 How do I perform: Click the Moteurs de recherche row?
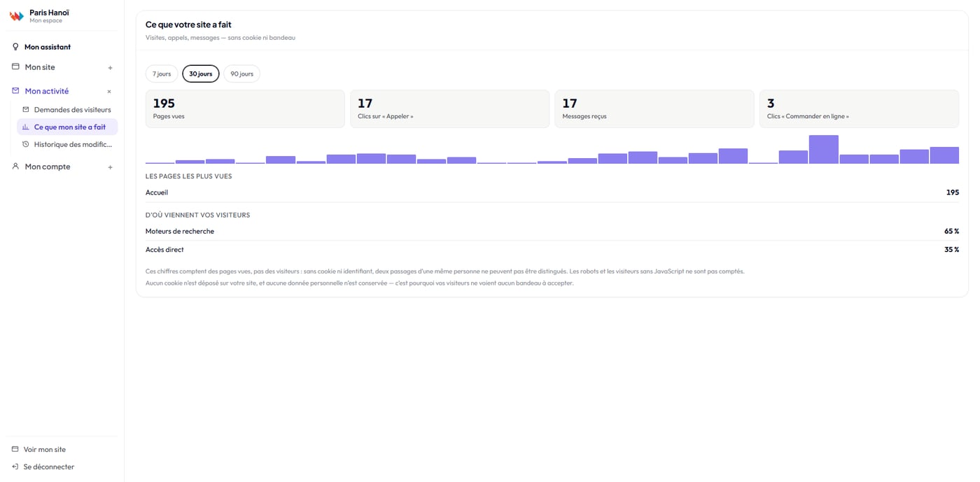tap(552, 231)
